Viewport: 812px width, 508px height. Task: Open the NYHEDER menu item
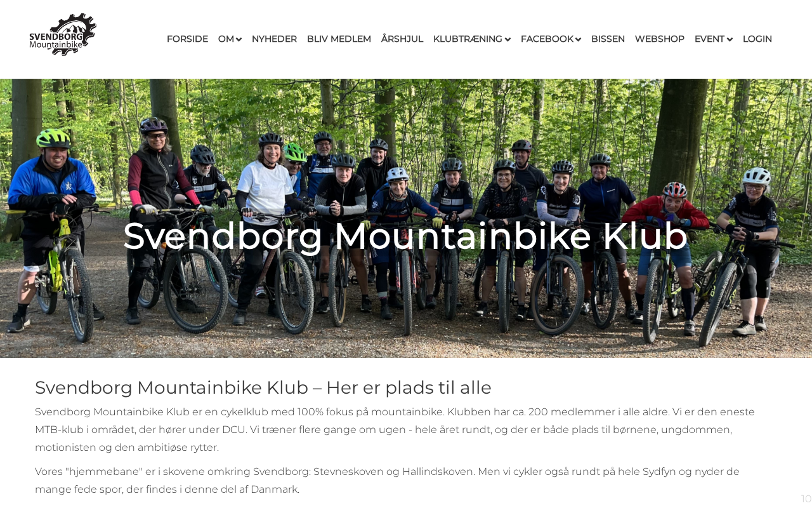[x=274, y=39]
